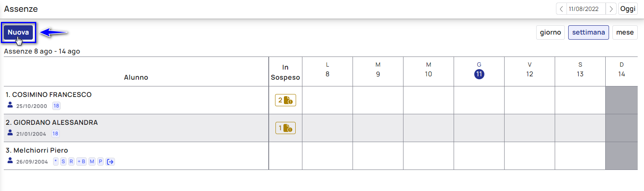644x191 pixels.
Task: Open Cosimino Francesco's pending absences badge
Action: point(286,100)
